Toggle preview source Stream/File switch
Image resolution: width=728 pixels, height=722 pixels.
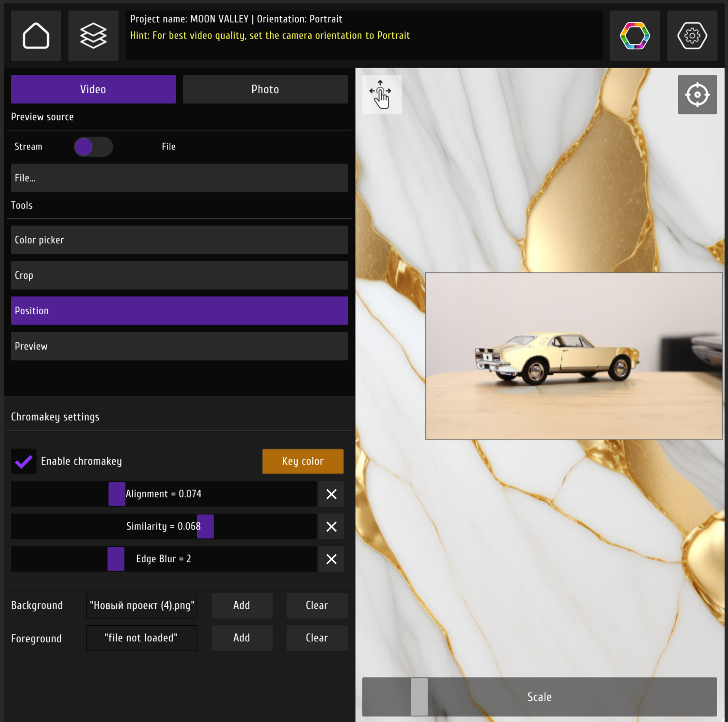(x=93, y=147)
